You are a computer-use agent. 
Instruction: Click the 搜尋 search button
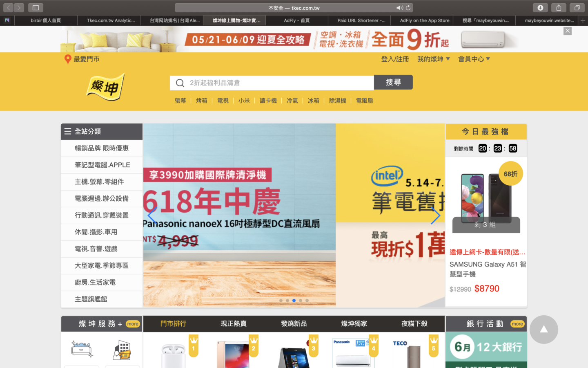click(393, 83)
